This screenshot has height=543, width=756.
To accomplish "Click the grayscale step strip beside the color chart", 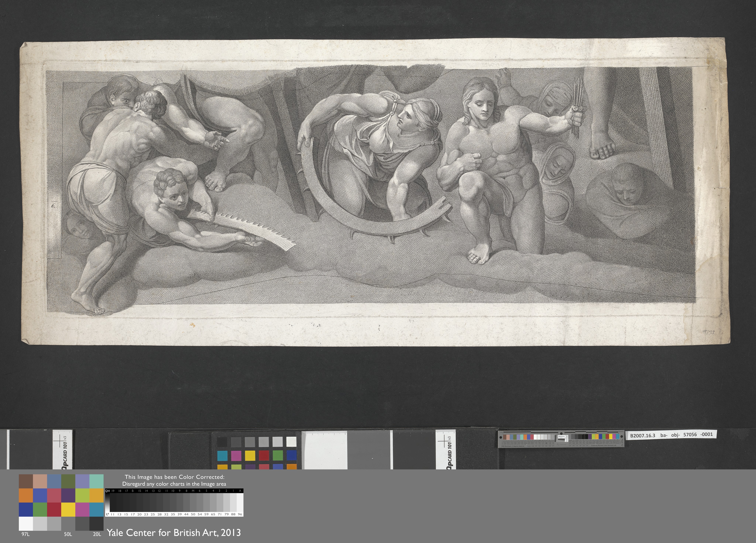I will coord(174,503).
